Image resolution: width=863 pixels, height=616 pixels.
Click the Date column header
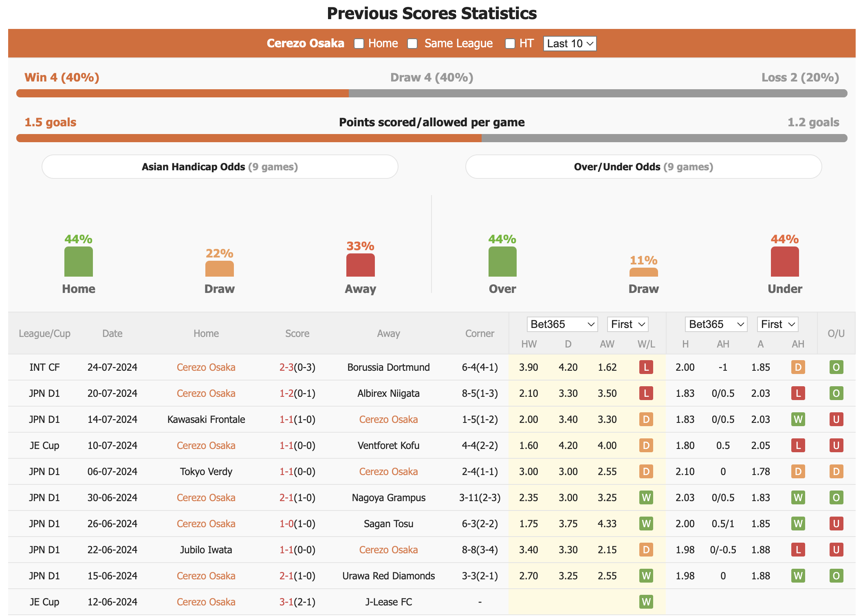[112, 333]
